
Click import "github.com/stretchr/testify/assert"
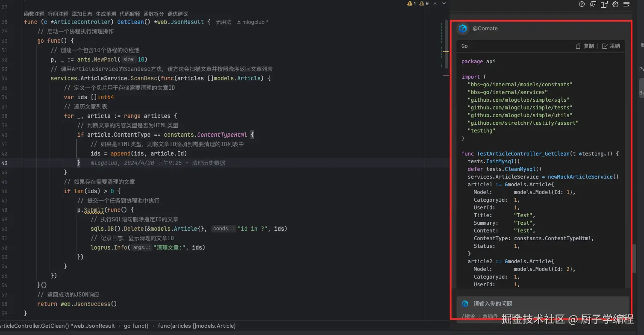pyautogui.click(x=523, y=123)
